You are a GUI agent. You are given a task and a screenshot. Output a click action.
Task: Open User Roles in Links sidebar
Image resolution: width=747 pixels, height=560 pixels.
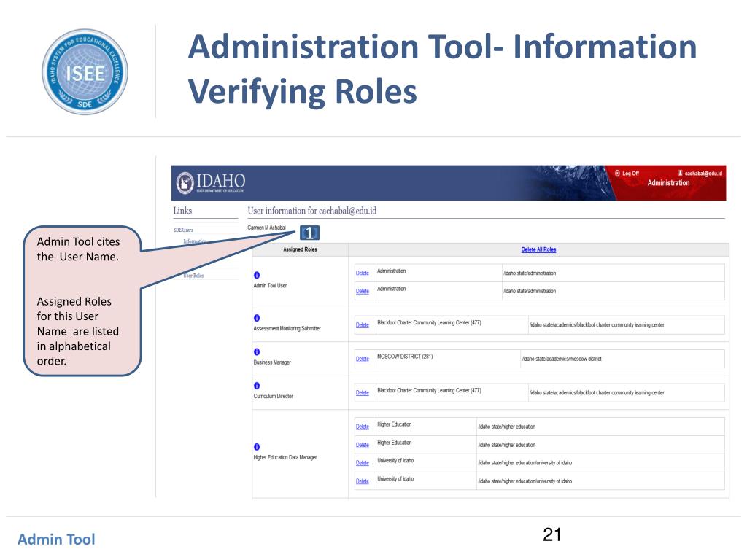(193, 276)
